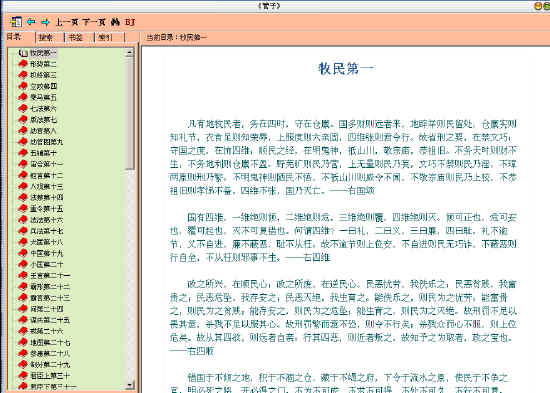The height and width of the screenshot is (393, 550).
Task: Select the 戒第二十六 chapter entry
Action: [x=47, y=331]
